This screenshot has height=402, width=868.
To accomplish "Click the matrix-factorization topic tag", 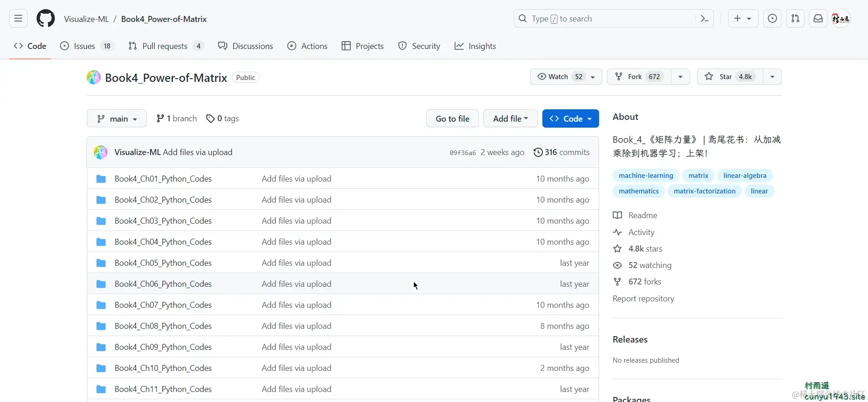I will click(x=704, y=191).
